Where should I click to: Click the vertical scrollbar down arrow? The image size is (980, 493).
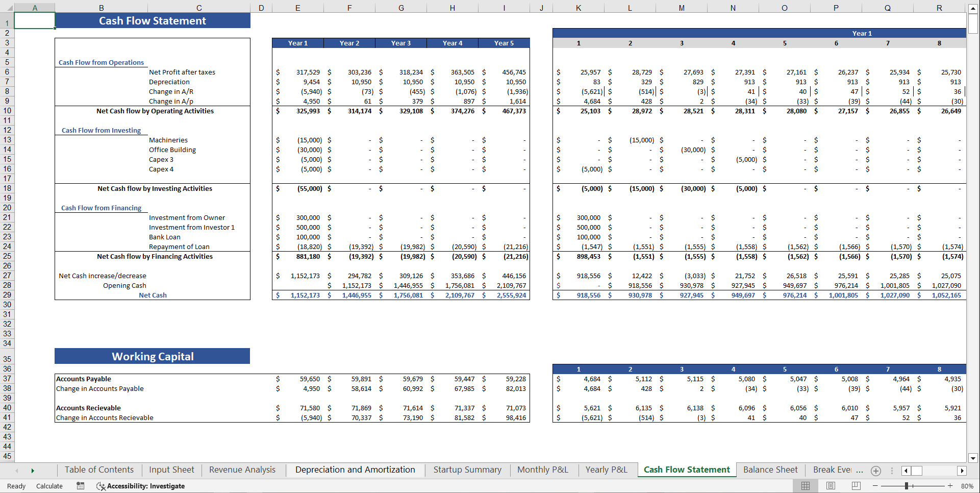[x=973, y=458]
